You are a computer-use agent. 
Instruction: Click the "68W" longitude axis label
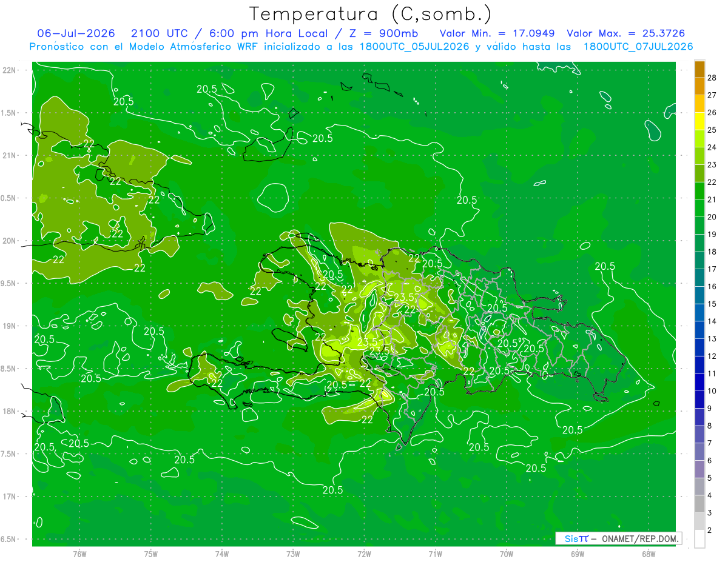(649, 554)
